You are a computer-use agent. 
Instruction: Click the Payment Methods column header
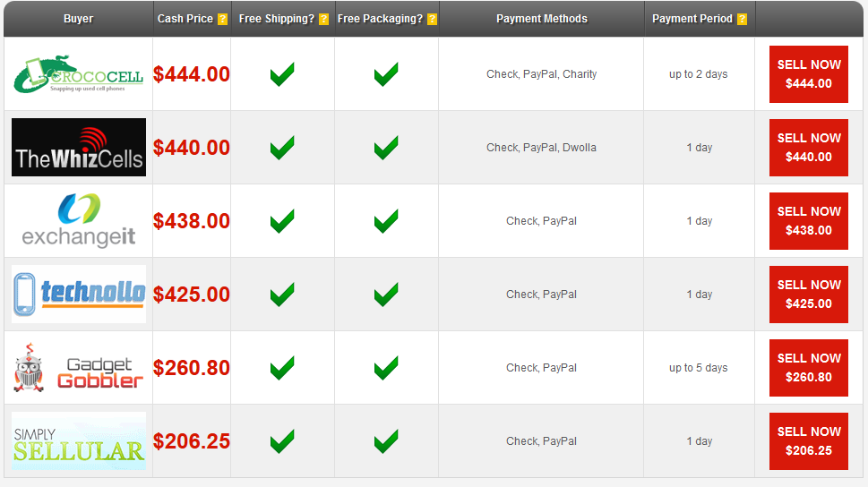tap(541, 19)
